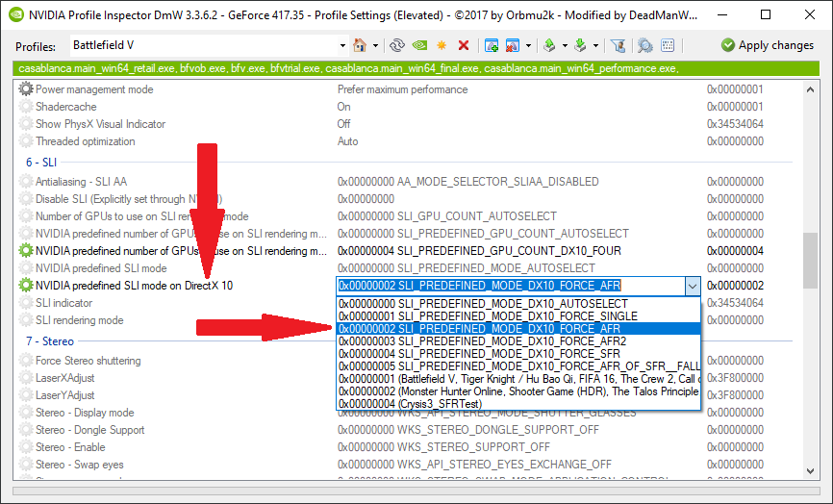Open the dropdown arrow beside the home icon
833x504 pixels.
click(x=375, y=46)
